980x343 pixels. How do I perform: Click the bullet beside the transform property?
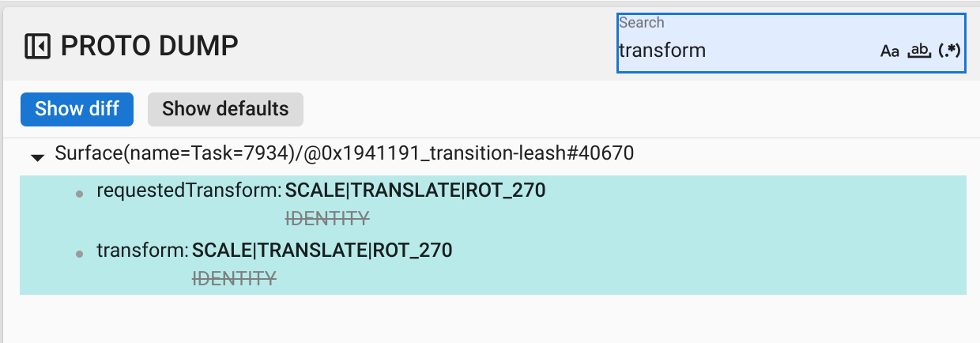(x=79, y=254)
